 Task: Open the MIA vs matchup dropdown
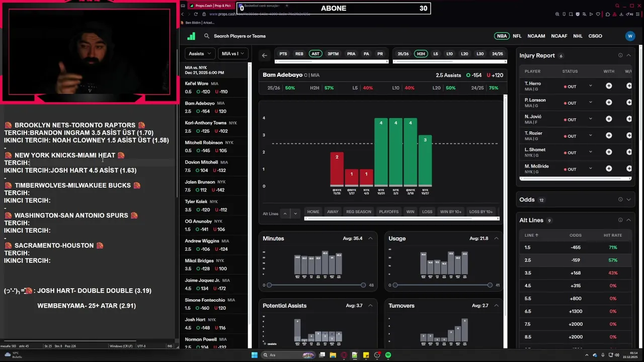(232, 54)
